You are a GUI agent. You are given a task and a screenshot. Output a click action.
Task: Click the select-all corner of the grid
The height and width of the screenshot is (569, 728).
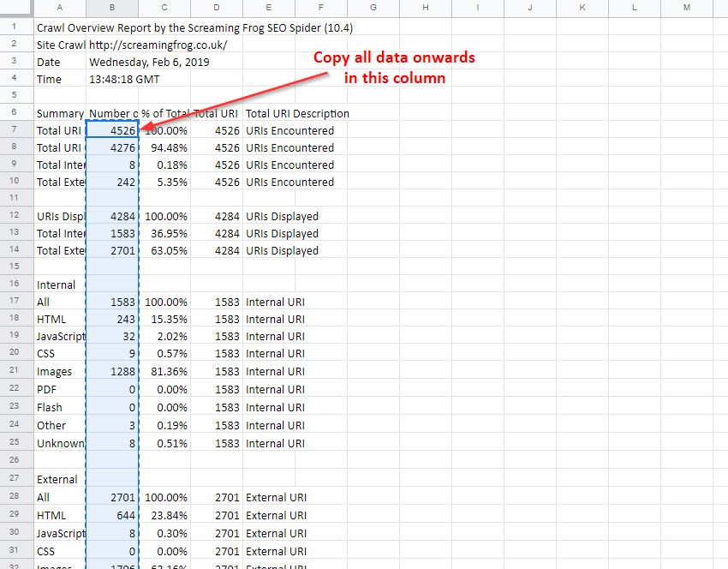coord(15,8)
